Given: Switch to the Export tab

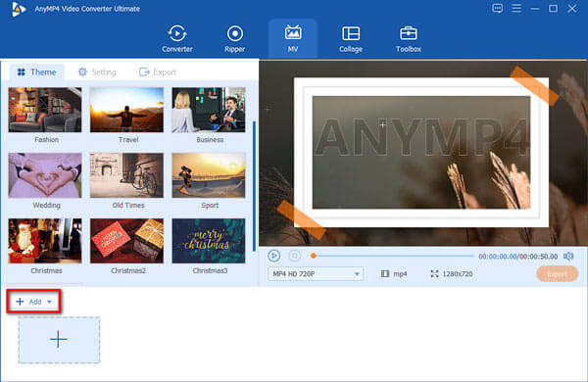Looking at the screenshot, I should (158, 72).
